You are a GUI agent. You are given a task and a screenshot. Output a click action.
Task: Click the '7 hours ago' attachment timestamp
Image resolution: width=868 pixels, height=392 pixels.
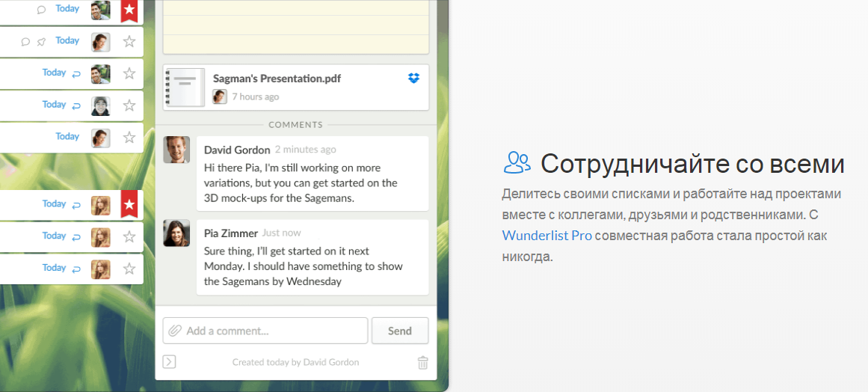point(255,97)
